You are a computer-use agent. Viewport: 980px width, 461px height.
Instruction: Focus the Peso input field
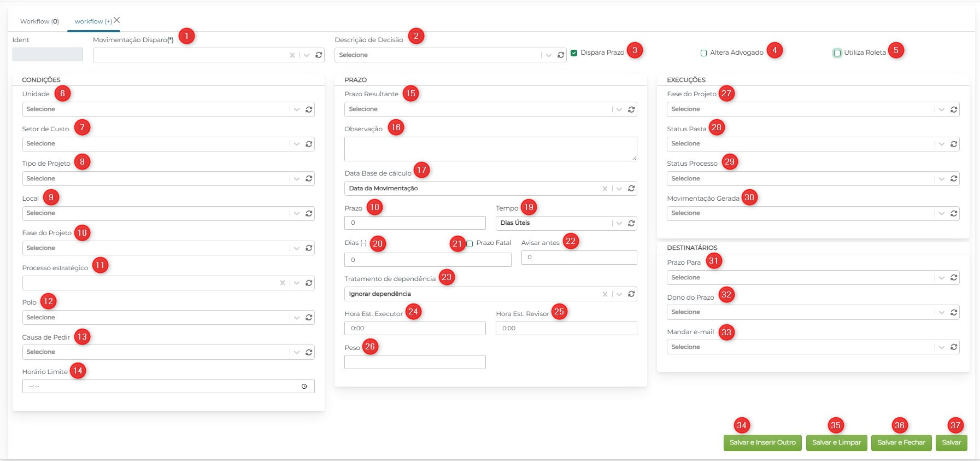(x=415, y=362)
